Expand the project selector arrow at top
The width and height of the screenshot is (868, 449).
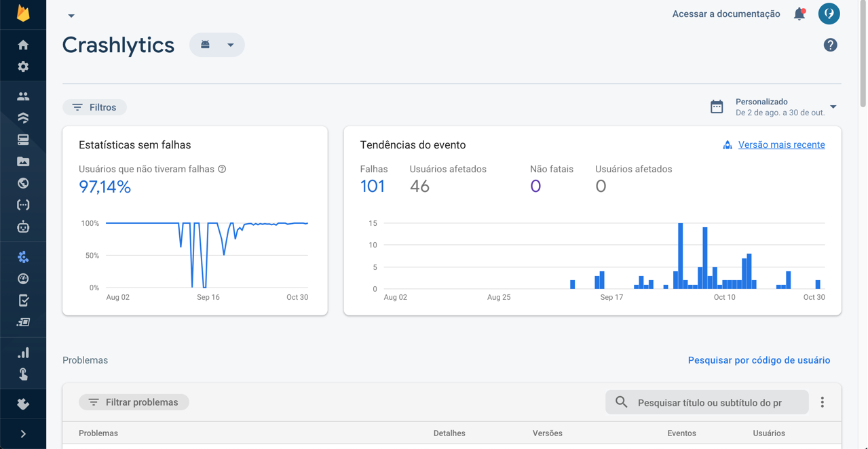71,16
